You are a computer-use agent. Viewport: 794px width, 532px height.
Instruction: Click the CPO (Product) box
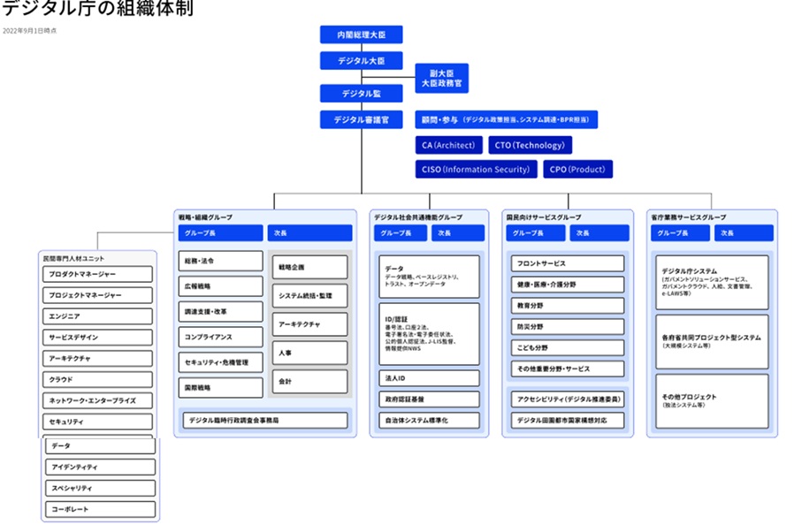click(577, 169)
